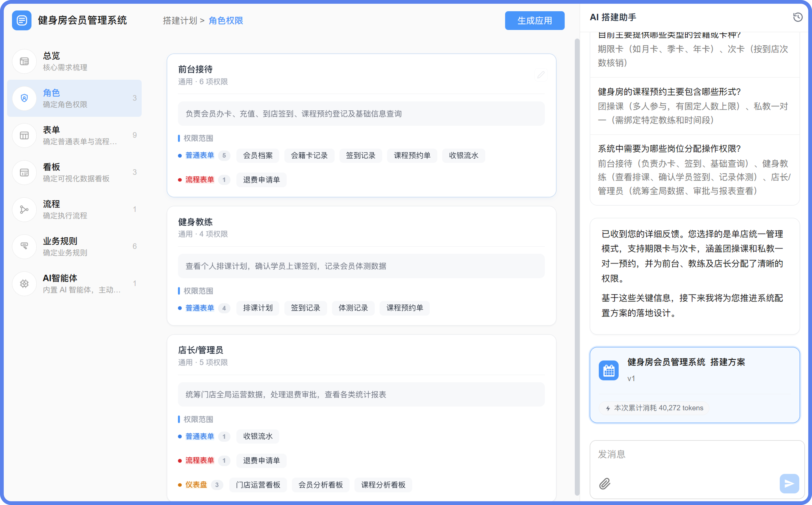Open the chat history clock icon
Image resolution: width=812 pixels, height=505 pixels.
798,17
